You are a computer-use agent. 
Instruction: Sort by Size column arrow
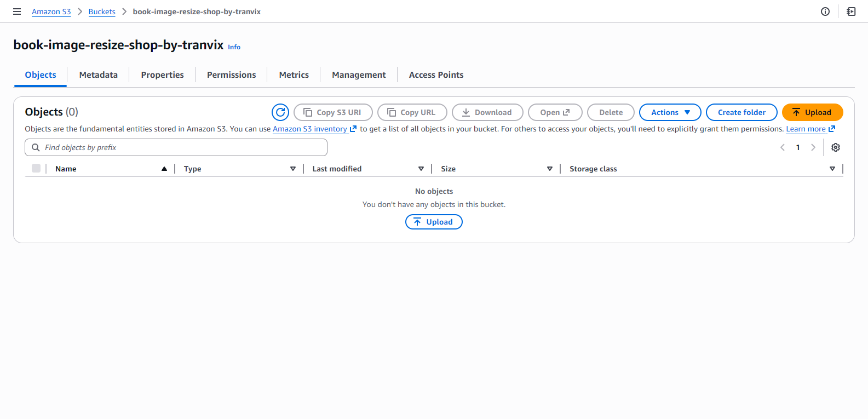click(x=550, y=169)
